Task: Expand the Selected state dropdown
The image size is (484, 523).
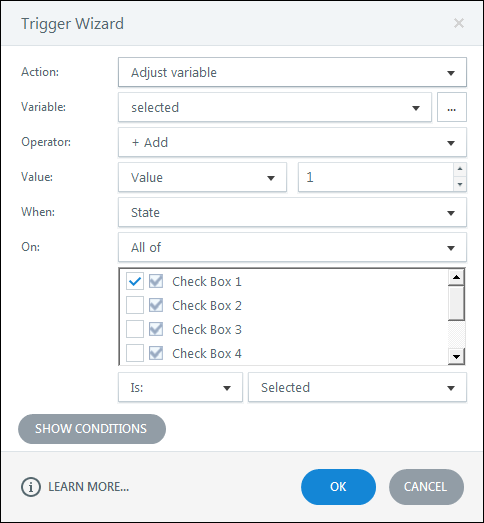Action: click(357, 388)
